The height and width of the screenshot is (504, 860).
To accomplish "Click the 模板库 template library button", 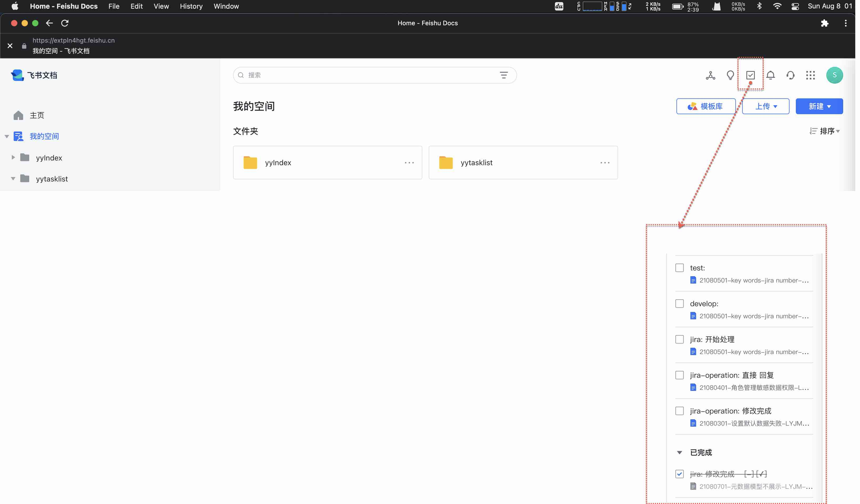I will coord(706,107).
